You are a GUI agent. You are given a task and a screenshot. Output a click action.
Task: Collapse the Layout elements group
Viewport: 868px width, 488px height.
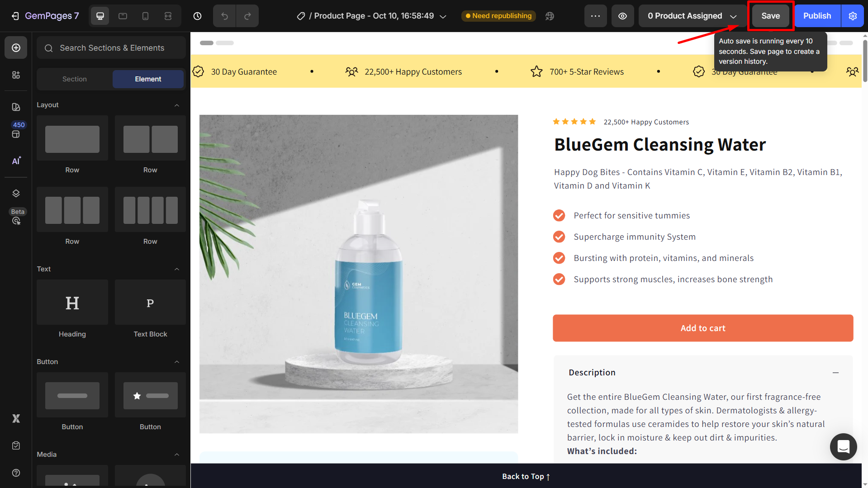[177, 105]
